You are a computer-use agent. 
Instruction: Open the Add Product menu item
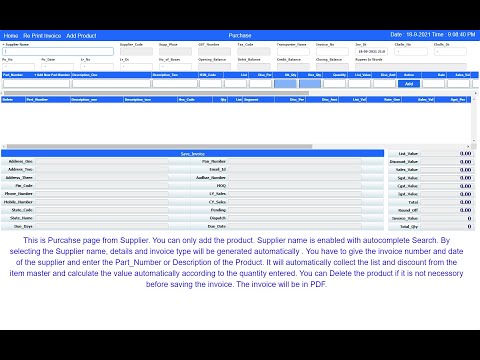point(81,36)
